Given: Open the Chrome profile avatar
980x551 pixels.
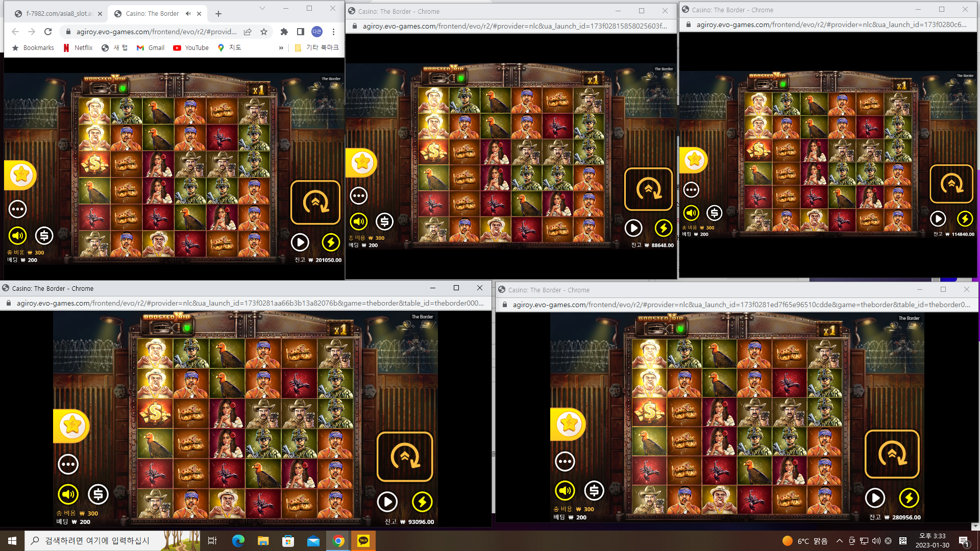Looking at the screenshot, I should click(317, 32).
